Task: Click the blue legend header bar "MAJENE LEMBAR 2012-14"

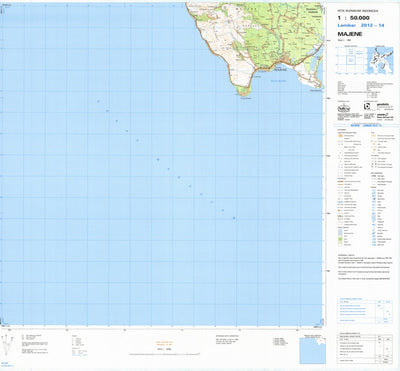Action: coord(366,126)
